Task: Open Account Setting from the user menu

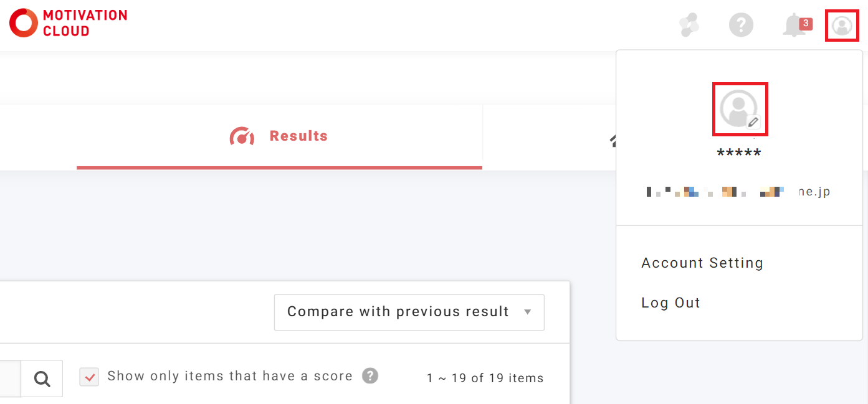Action: click(x=702, y=263)
